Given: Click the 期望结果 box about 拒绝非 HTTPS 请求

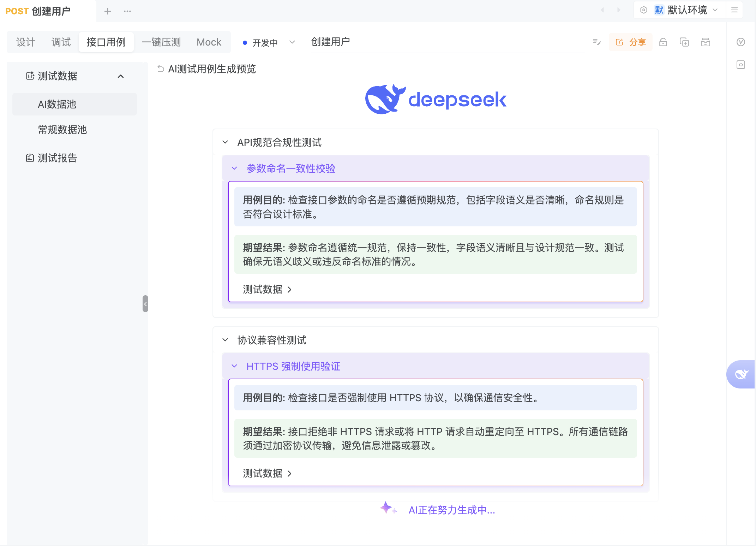Looking at the screenshot, I should click(436, 438).
